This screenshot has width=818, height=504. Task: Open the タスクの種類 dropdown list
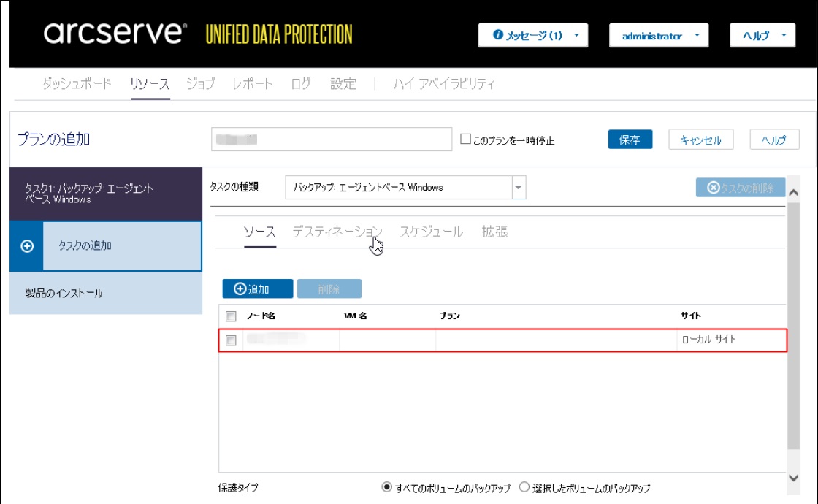pos(519,188)
